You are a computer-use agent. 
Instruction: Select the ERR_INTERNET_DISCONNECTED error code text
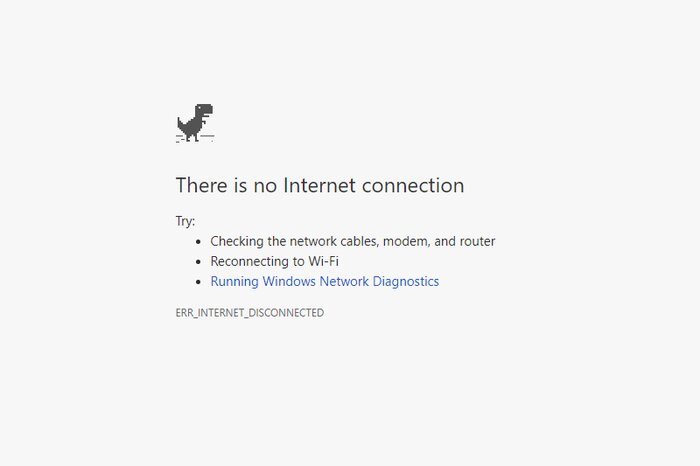pos(250,312)
